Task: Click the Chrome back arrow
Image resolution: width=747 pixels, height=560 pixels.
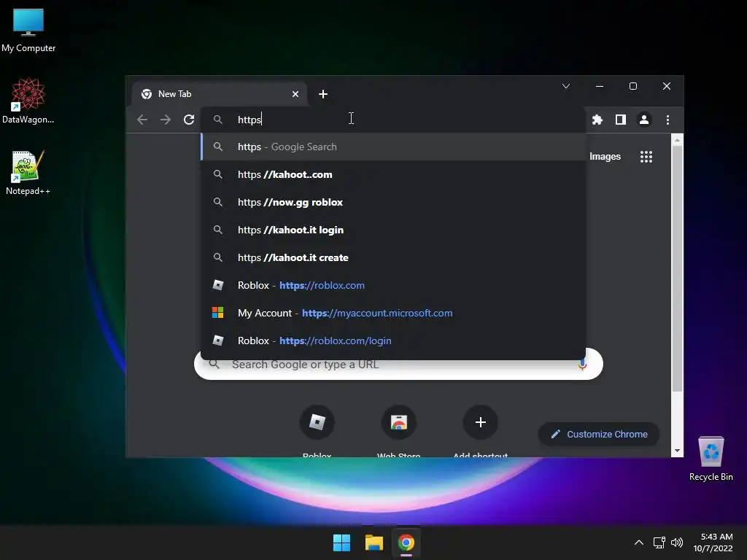Action: click(x=142, y=120)
